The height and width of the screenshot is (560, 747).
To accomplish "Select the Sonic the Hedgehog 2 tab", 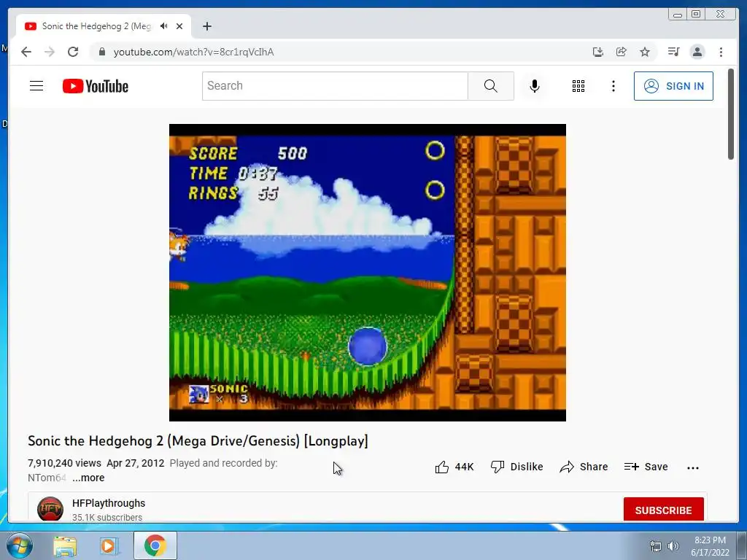I will click(x=96, y=26).
